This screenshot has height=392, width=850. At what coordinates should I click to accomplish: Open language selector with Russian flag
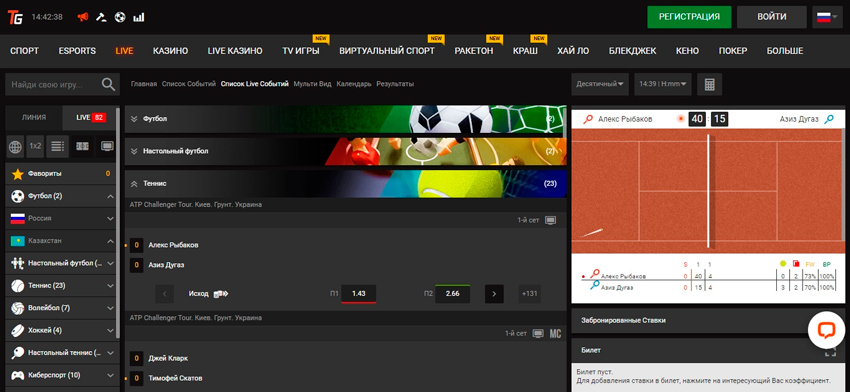click(x=828, y=17)
